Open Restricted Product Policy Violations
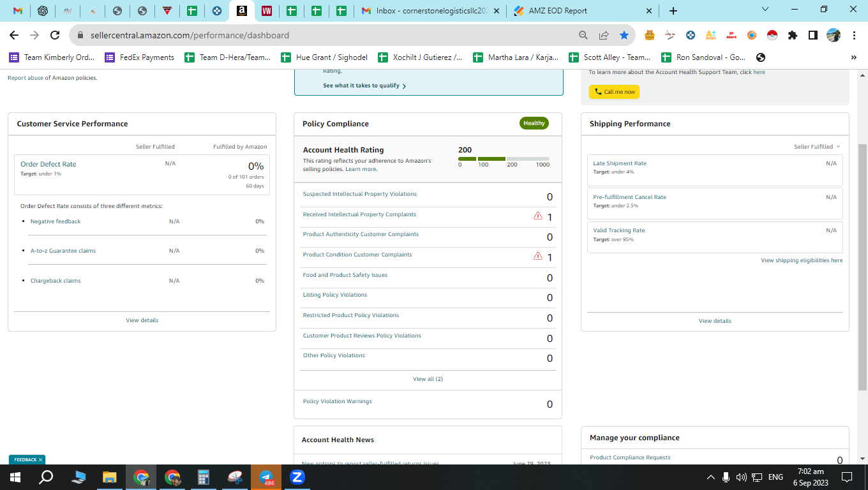868x490 pixels. (351, 315)
